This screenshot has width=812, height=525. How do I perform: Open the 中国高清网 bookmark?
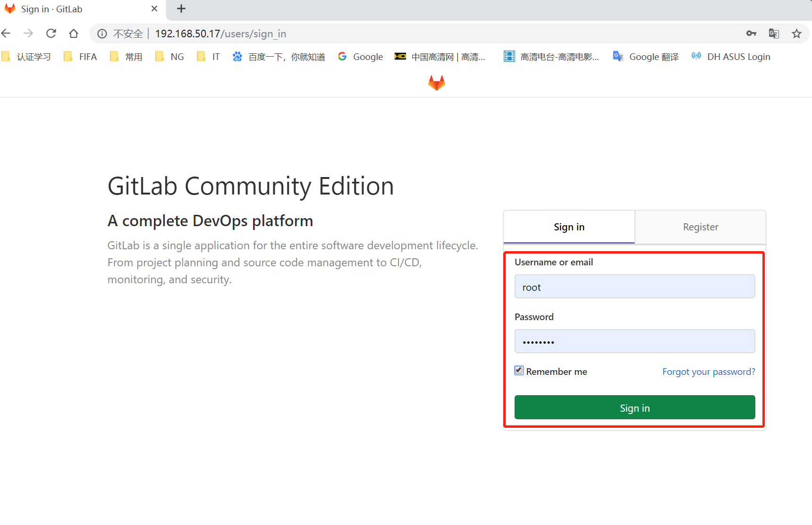pyautogui.click(x=440, y=57)
